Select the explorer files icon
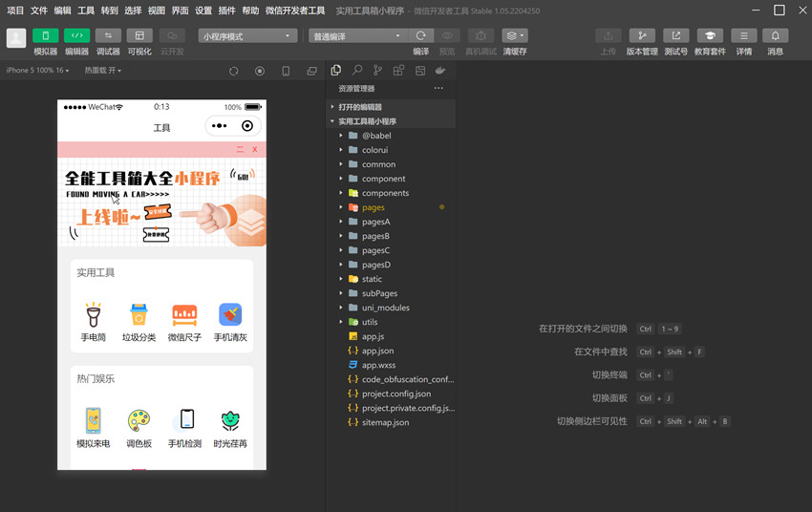The height and width of the screenshot is (512, 812). tap(336, 71)
